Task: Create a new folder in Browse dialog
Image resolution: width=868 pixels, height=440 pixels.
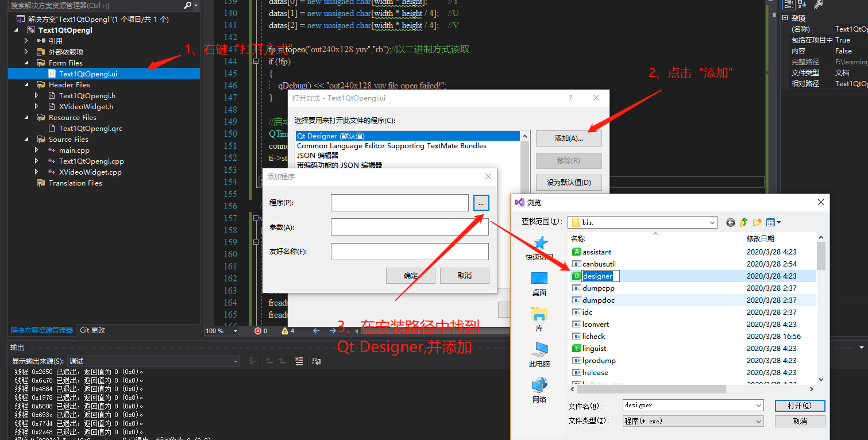Action: (x=757, y=222)
